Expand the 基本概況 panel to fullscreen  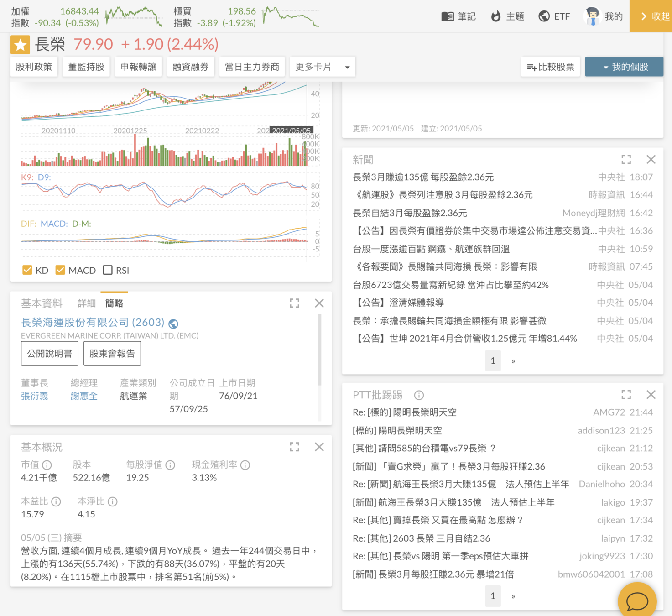[295, 447]
